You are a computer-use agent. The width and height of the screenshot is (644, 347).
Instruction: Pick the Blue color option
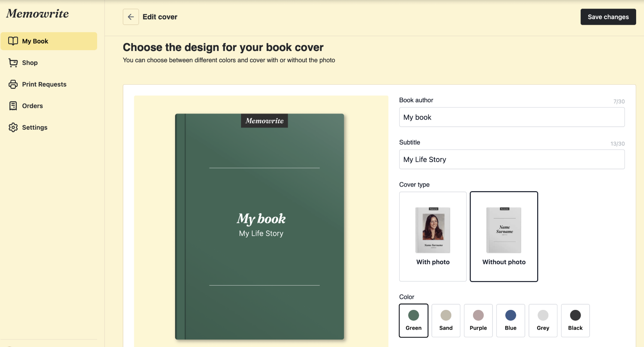pyautogui.click(x=511, y=320)
